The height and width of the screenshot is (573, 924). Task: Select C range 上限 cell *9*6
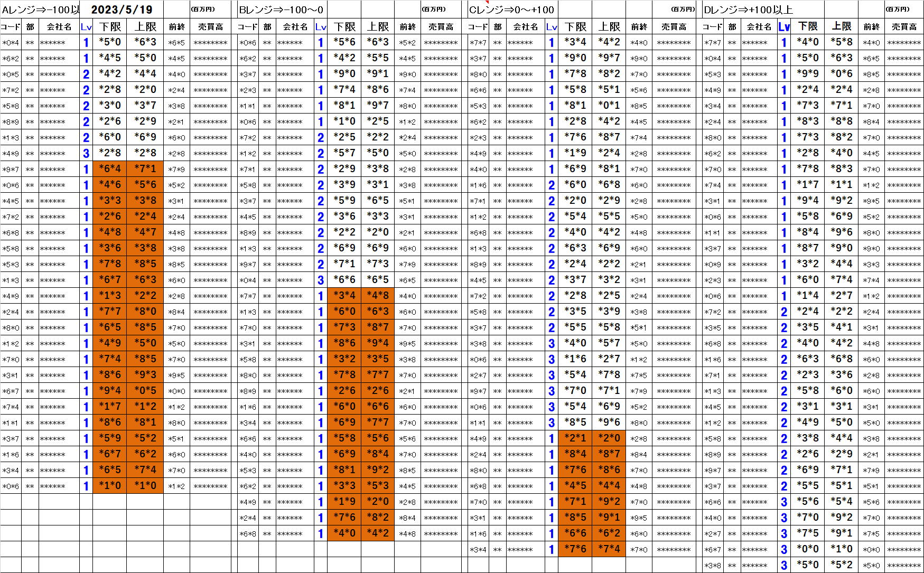(x=609, y=422)
